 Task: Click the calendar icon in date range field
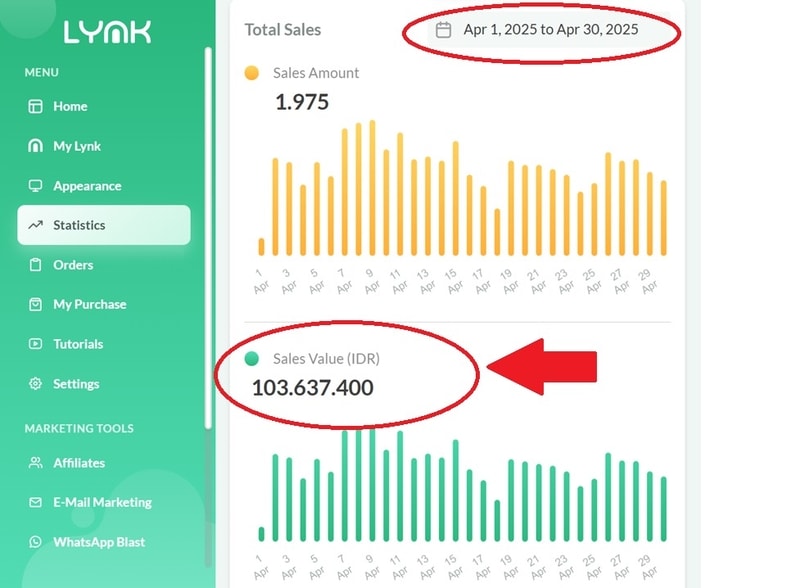(444, 30)
